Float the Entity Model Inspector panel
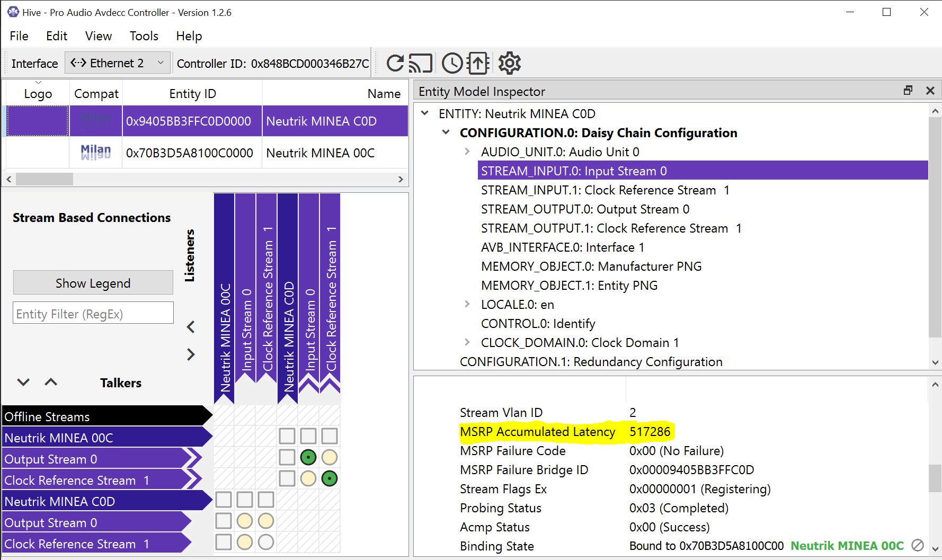The image size is (942, 560). click(908, 91)
